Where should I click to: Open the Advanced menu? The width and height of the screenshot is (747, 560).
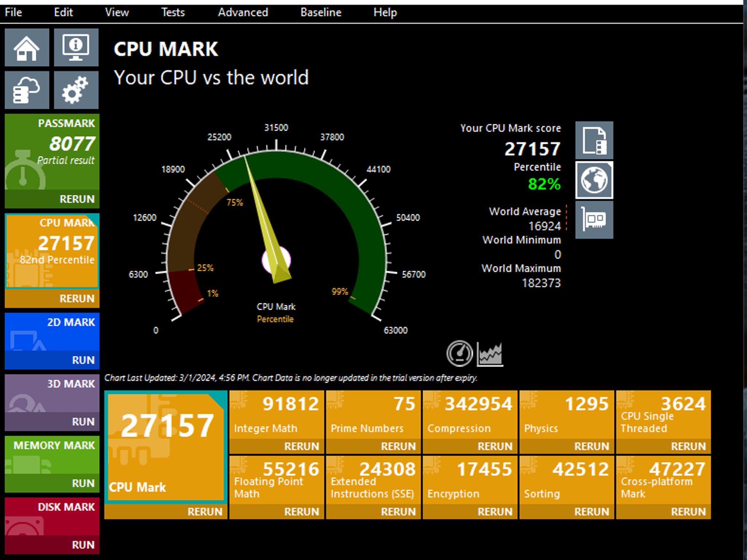click(x=243, y=12)
